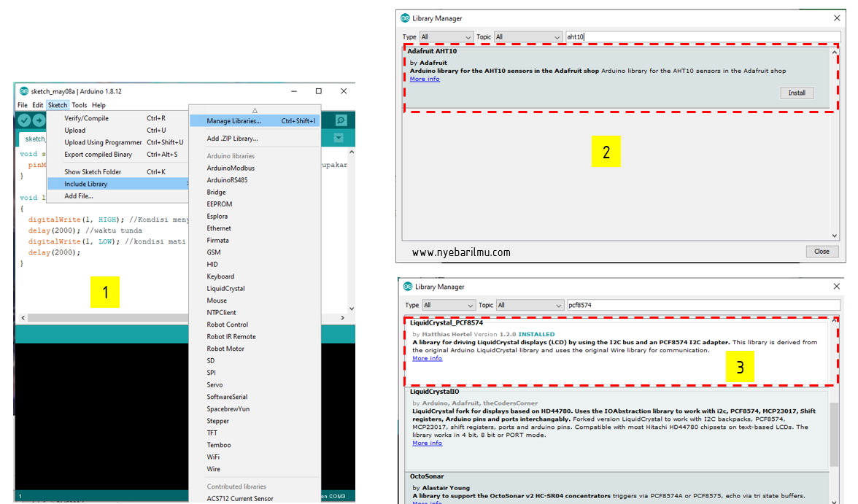Image resolution: width=858 pixels, height=504 pixels.
Task: Select the ArduinoRS485 library
Action: coord(227,180)
